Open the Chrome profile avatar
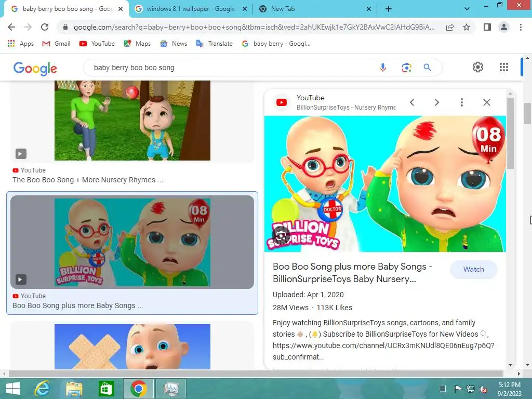This screenshot has height=399, width=532. pos(504,27)
